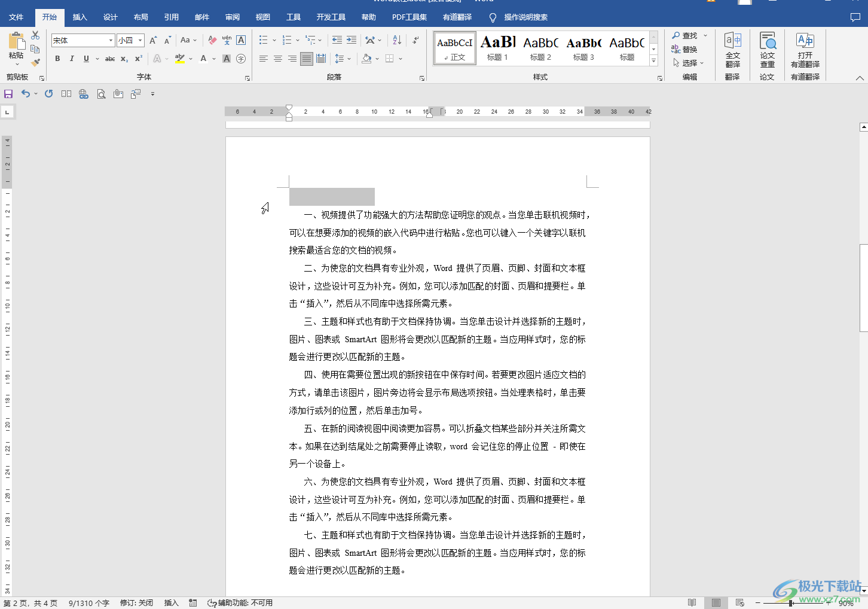Toggle subscript formatting
The height and width of the screenshot is (609, 868).
click(124, 59)
